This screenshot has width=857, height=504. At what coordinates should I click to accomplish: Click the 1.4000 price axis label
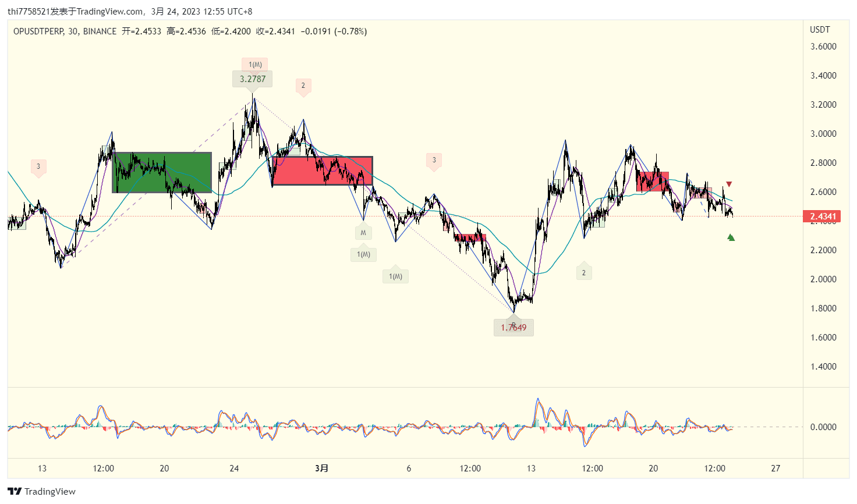coord(823,367)
